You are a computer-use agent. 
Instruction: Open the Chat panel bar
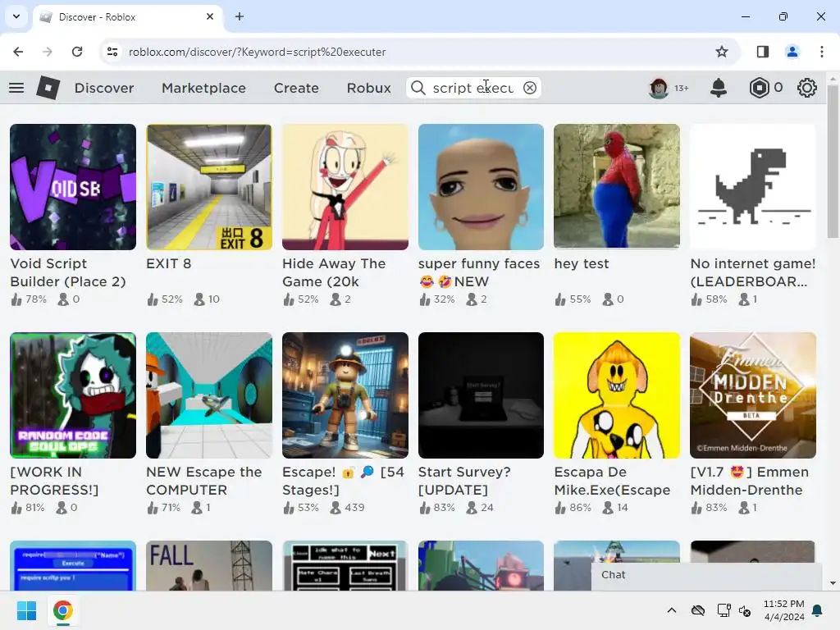pyautogui.click(x=706, y=575)
